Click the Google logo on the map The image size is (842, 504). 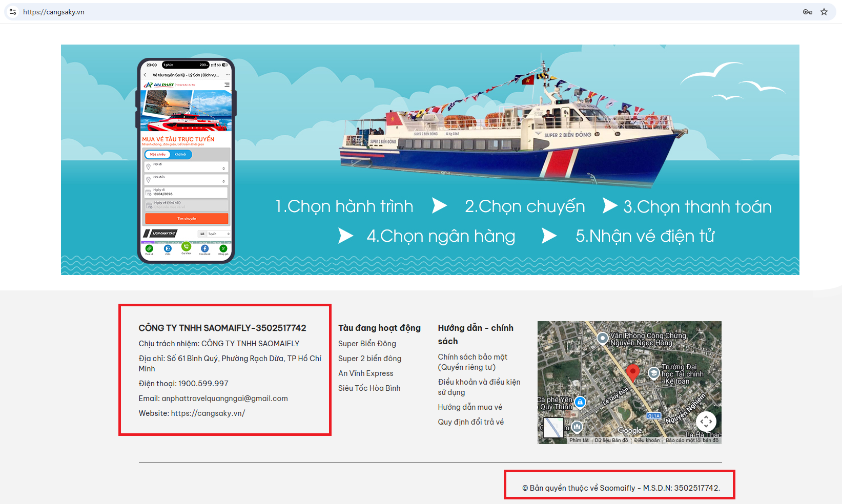click(630, 431)
